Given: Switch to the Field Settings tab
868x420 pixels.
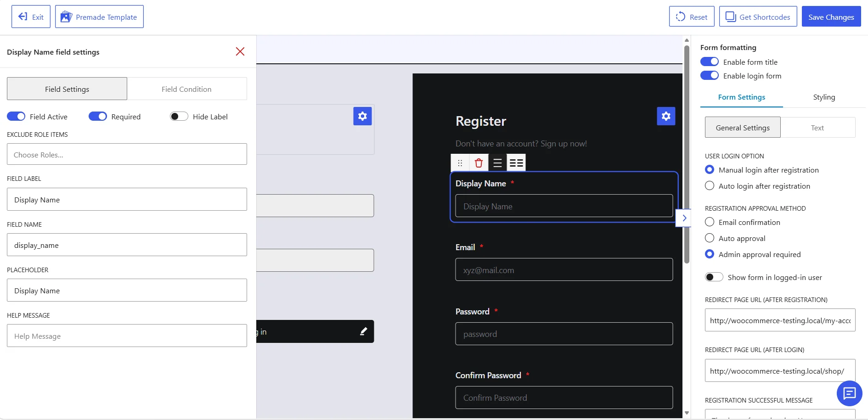Looking at the screenshot, I should pos(67,89).
